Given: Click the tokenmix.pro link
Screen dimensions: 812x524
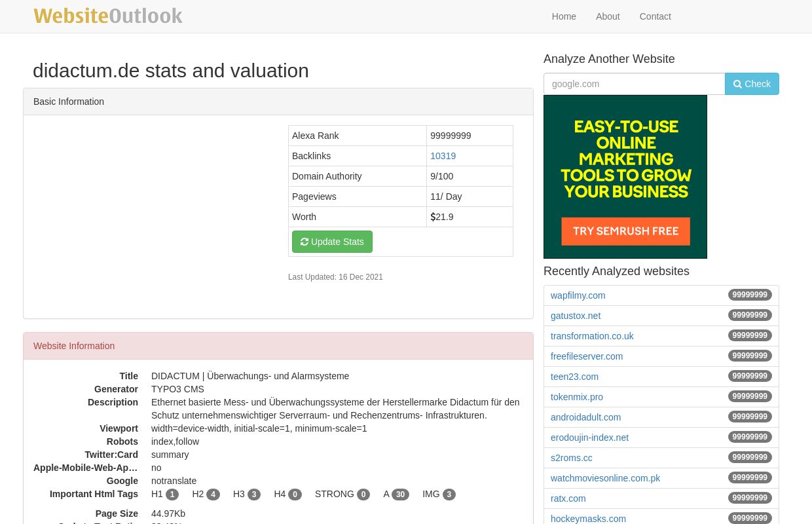Looking at the screenshot, I should tap(577, 397).
